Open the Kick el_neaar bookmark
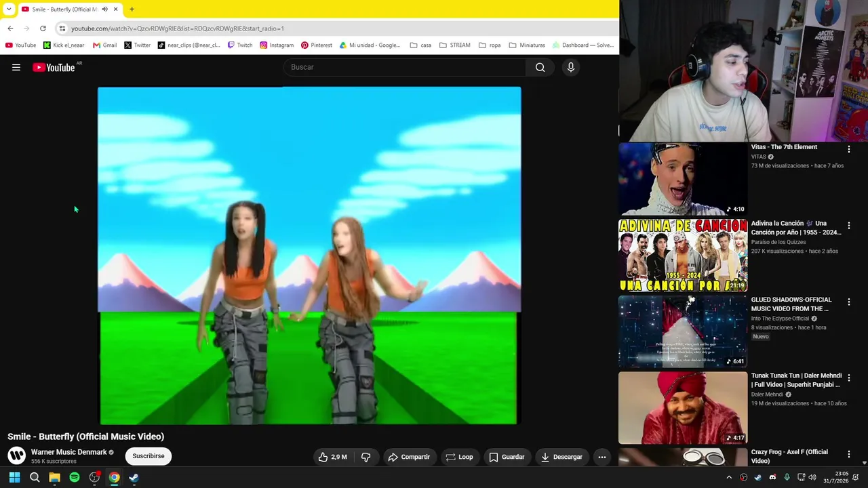The width and height of the screenshot is (868, 488). [x=64, y=45]
